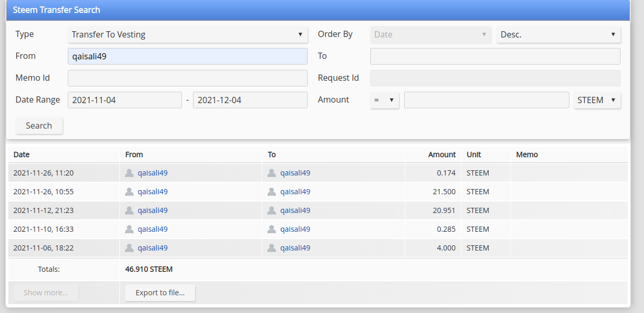Focus the empty To input field
Screen dimensions: 644x313
pyautogui.click(x=495, y=56)
